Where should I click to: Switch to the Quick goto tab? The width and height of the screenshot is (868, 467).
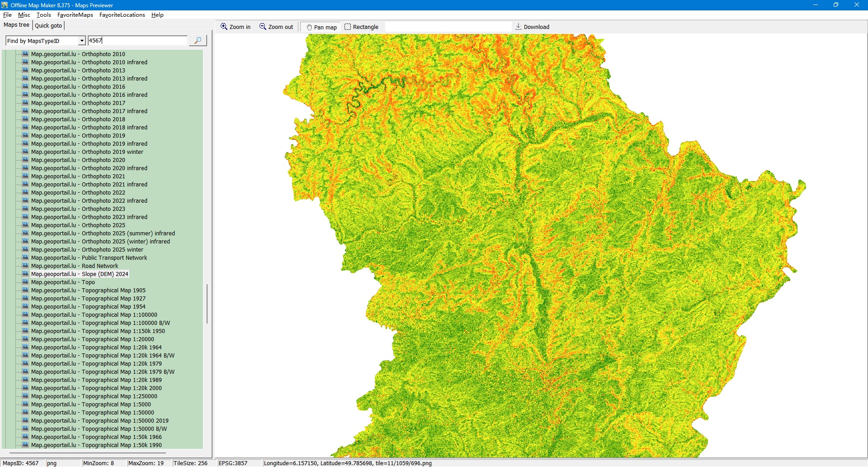point(48,25)
